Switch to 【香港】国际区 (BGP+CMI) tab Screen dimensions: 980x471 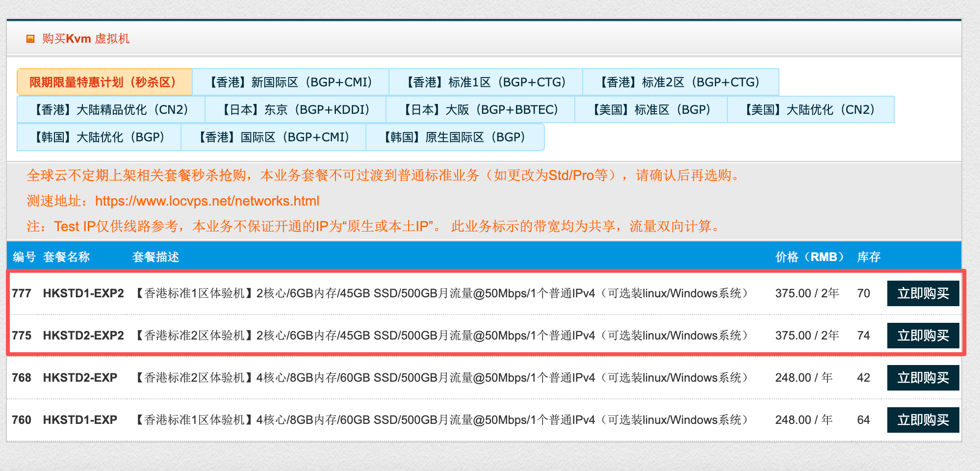coord(274,137)
